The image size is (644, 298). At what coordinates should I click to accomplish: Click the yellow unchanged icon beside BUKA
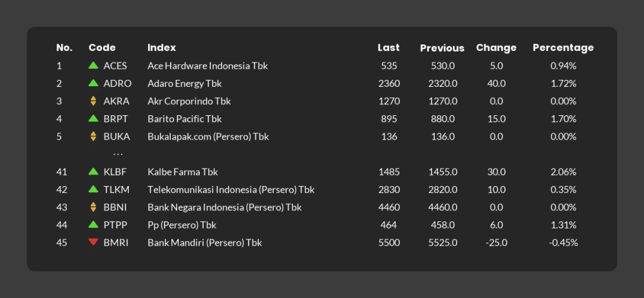point(93,136)
